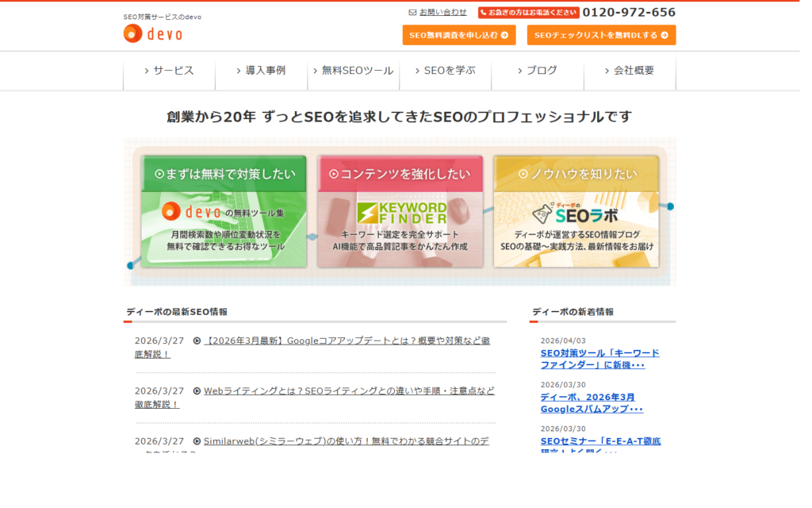Click the ノウハウを知りたい card header
812x508 pixels.
(576, 174)
